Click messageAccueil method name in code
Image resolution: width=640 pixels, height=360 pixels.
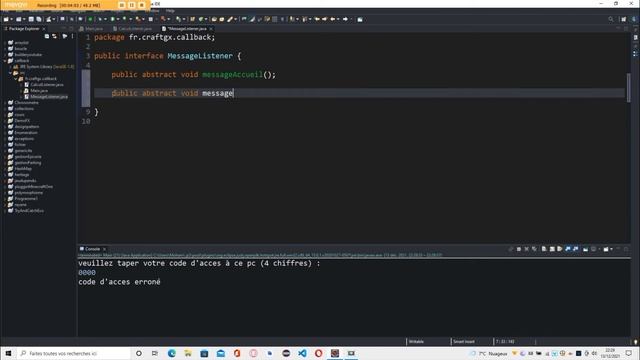(233, 75)
